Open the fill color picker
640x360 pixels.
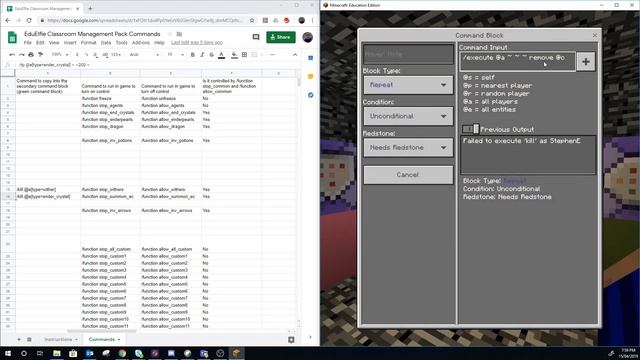point(234,55)
